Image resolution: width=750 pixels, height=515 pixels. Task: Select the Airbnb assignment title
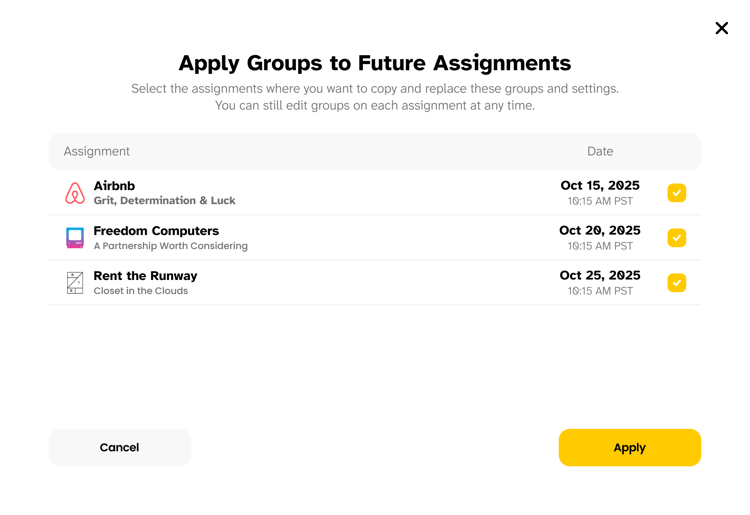point(114,186)
